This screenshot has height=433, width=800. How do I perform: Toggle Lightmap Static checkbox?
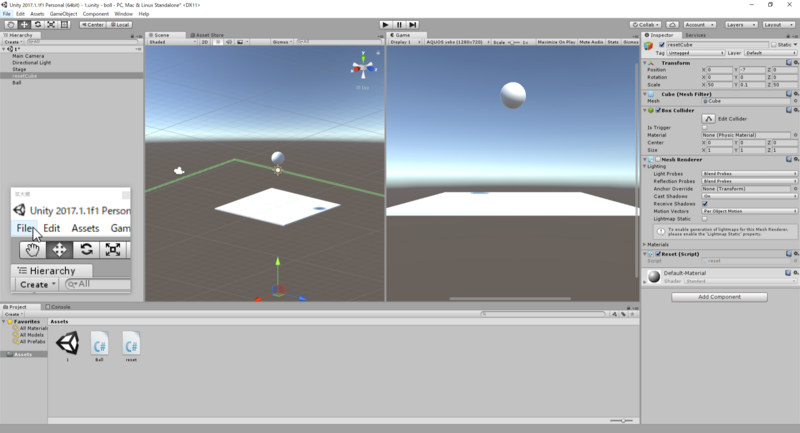tap(705, 219)
